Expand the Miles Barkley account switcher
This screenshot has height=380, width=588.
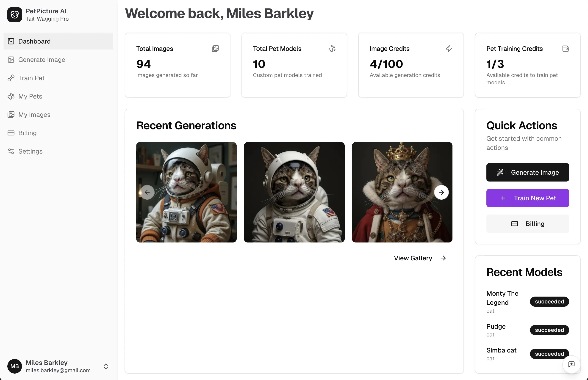click(106, 366)
